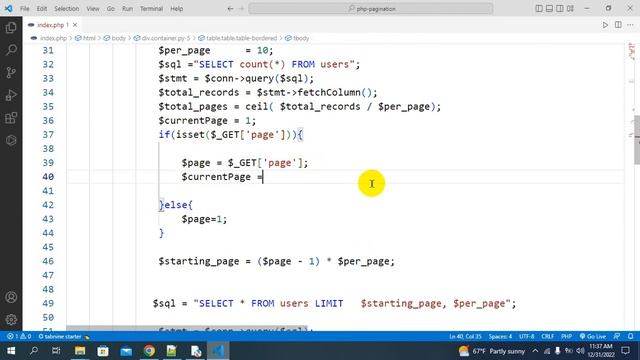
Task: Open Microsoft Store from taskbar
Action: pos(103,351)
